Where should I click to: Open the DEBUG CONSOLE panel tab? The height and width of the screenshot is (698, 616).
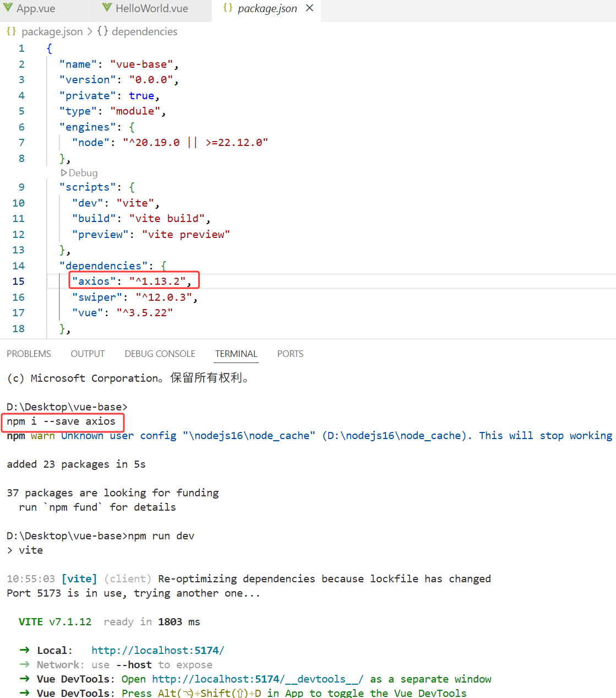click(x=160, y=354)
